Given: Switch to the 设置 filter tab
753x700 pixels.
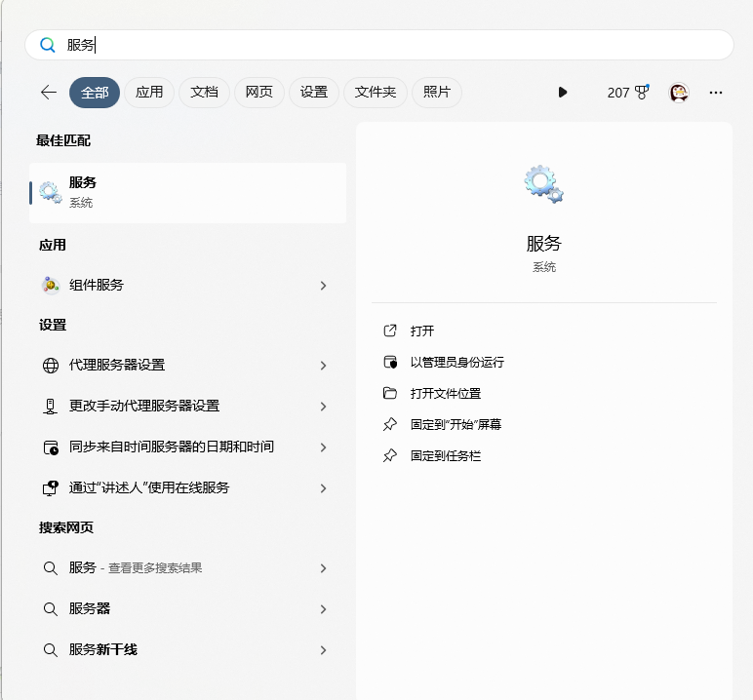Looking at the screenshot, I should pos(314,93).
